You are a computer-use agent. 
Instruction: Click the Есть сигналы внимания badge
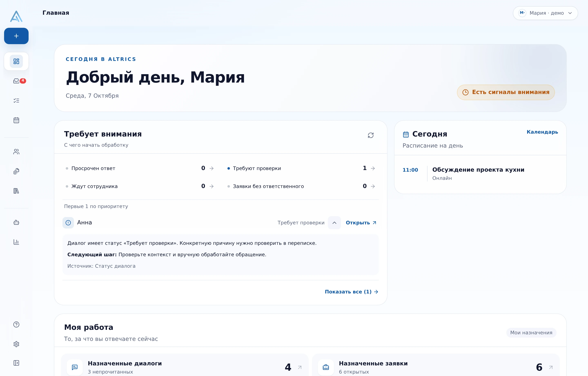506,92
